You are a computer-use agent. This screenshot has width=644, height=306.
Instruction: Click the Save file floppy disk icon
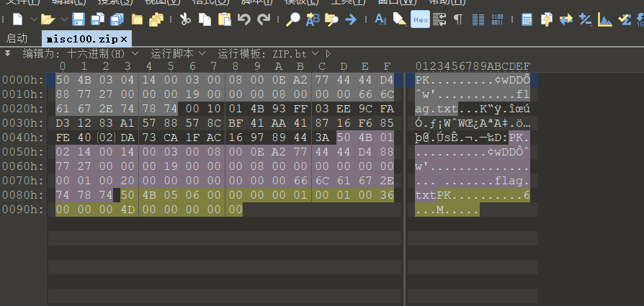tap(78, 19)
